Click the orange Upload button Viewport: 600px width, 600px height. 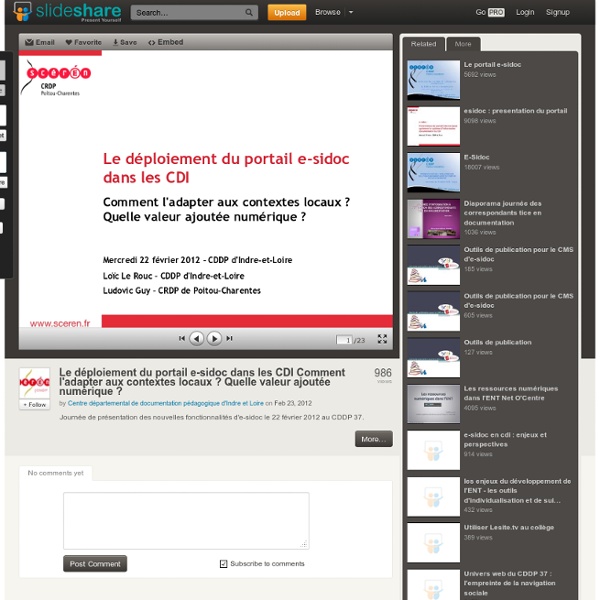pyautogui.click(x=287, y=13)
